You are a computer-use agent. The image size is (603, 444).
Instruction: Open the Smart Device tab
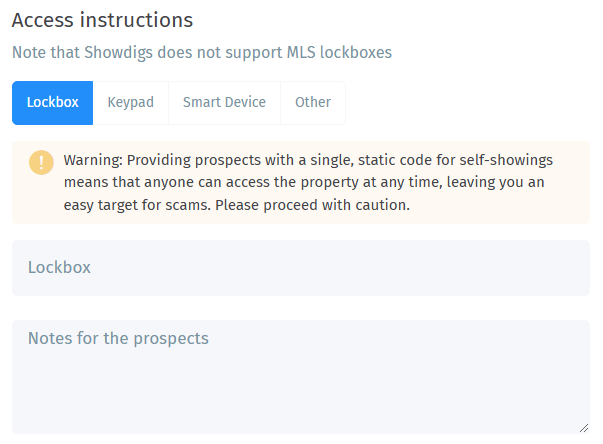224,103
